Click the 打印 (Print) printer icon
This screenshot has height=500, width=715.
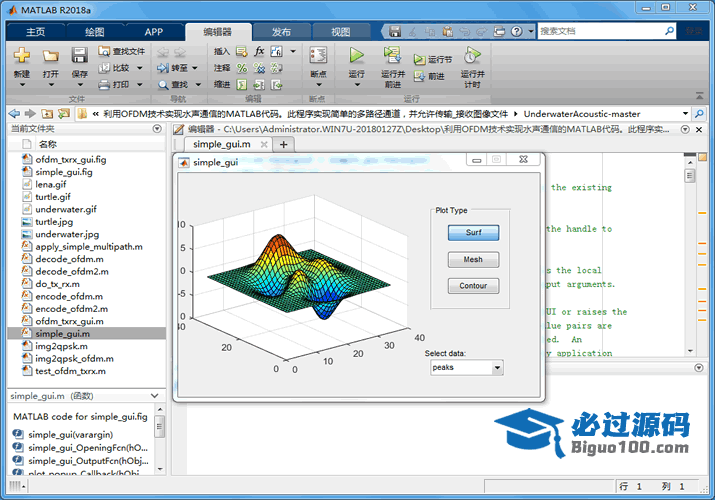coord(104,85)
